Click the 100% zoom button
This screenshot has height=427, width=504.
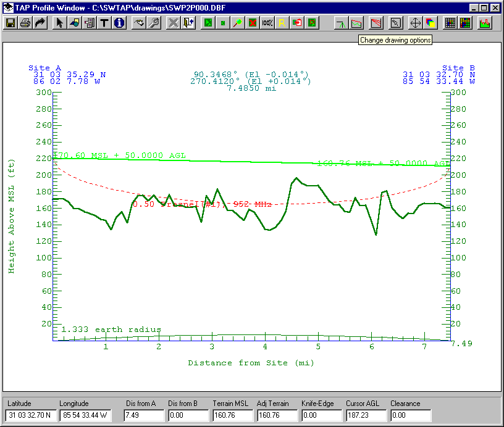pos(267,23)
